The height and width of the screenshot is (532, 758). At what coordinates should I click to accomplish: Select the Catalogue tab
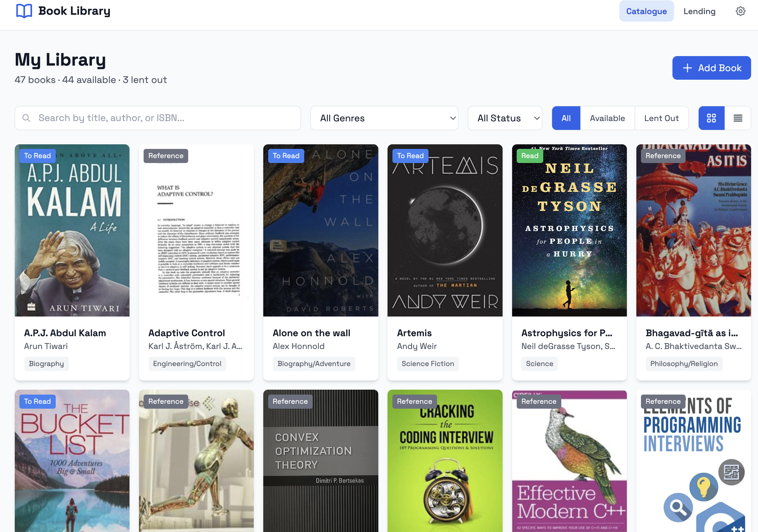pos(646,11)
